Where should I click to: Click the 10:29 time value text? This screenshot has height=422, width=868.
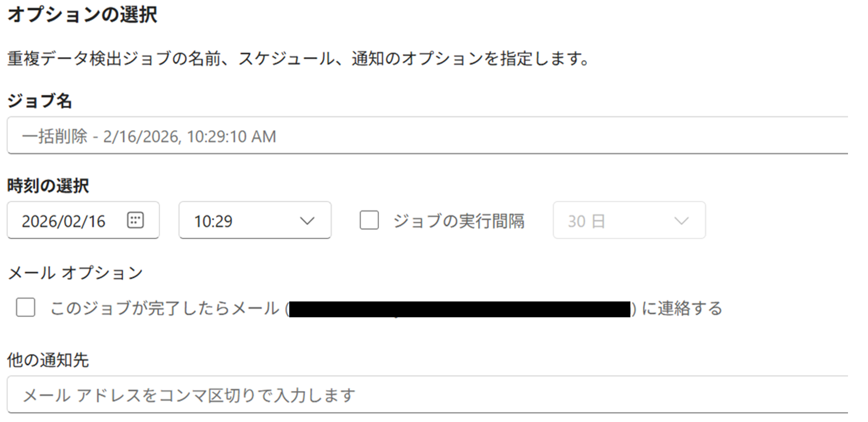(x=213, y=221)
